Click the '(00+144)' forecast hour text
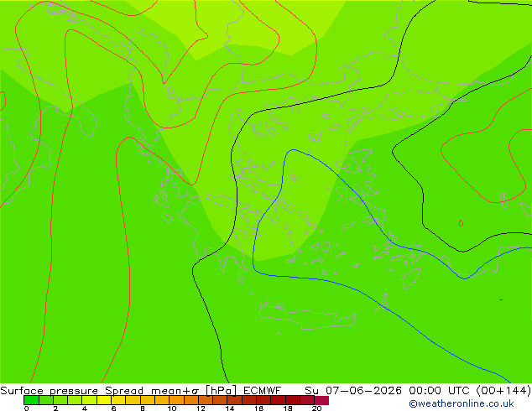Viewport: 532px width, 411px height. coord(503,391)
